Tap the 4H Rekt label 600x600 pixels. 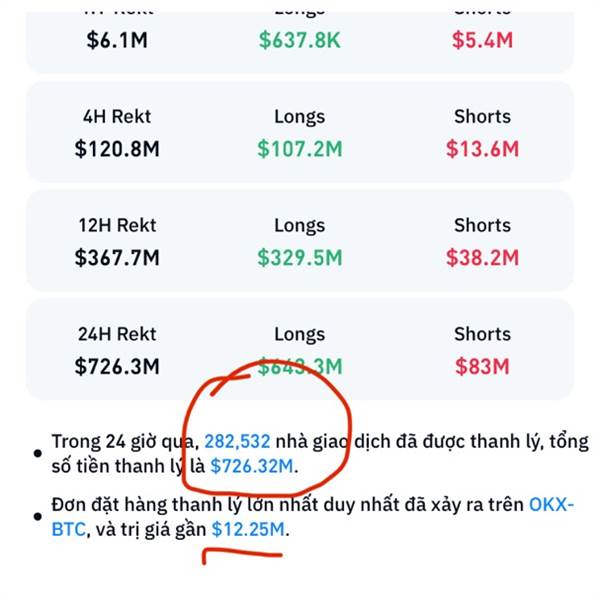[x=117, y=117]
